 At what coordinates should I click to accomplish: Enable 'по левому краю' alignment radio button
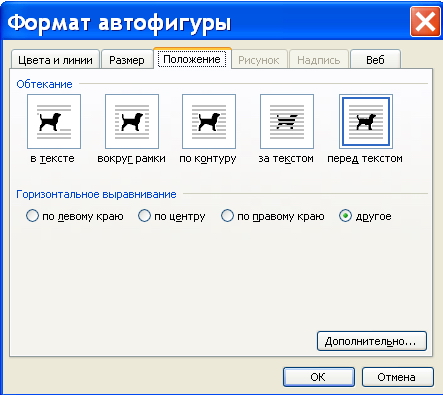coord(32,216)
